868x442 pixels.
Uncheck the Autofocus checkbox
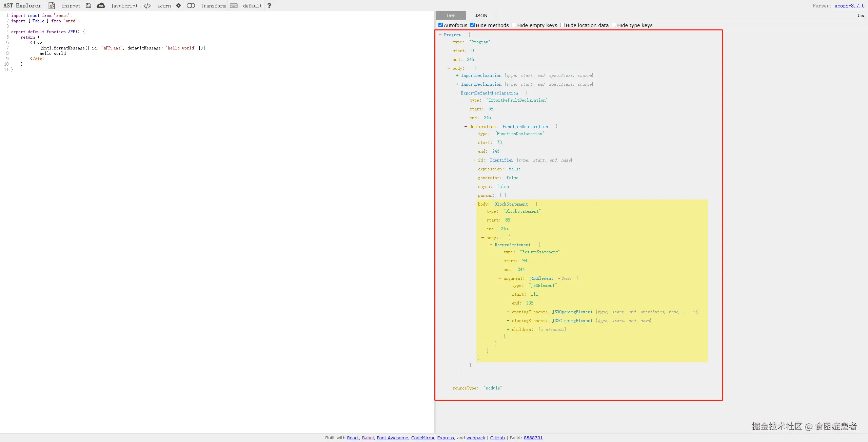pyautogui.click(x=440, y=25)
